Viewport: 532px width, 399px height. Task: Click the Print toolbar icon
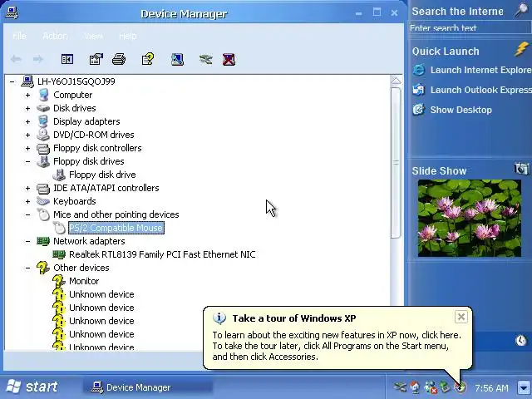coord(119,59)
